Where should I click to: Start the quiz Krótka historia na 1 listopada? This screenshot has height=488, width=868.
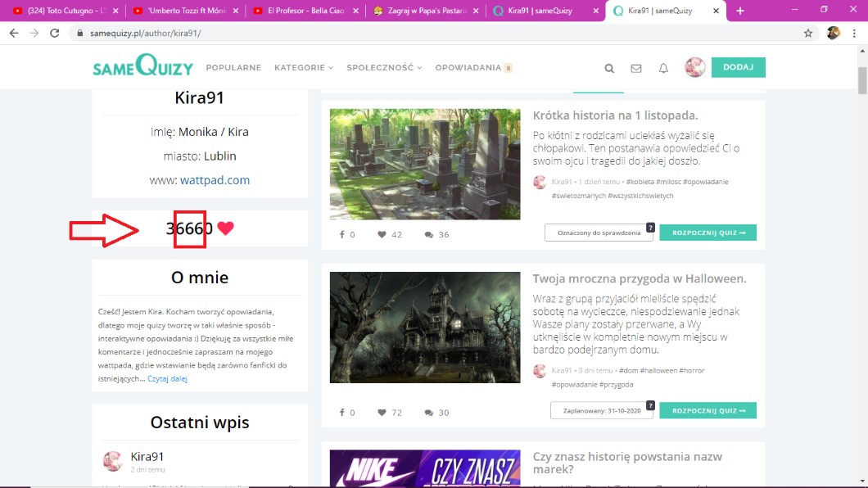point(708,233)
